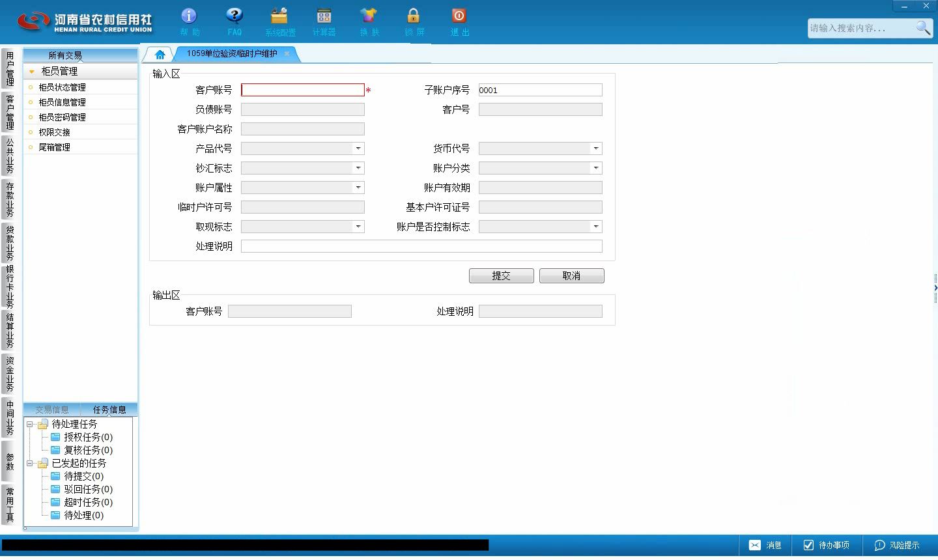Open 系统配置 system configuration
This screenshot has height=560, width=938.
(280, 21)
